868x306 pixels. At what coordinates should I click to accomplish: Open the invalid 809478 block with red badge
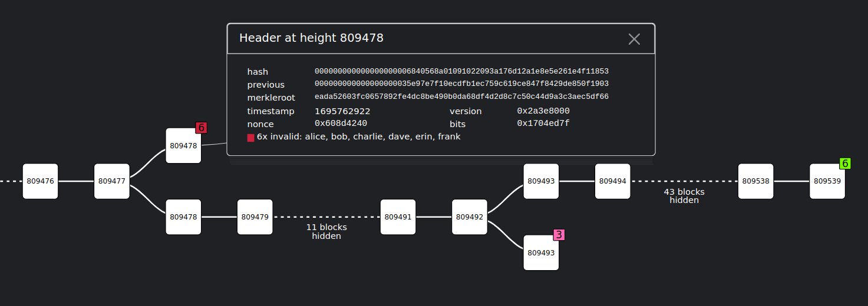[183, 145]
